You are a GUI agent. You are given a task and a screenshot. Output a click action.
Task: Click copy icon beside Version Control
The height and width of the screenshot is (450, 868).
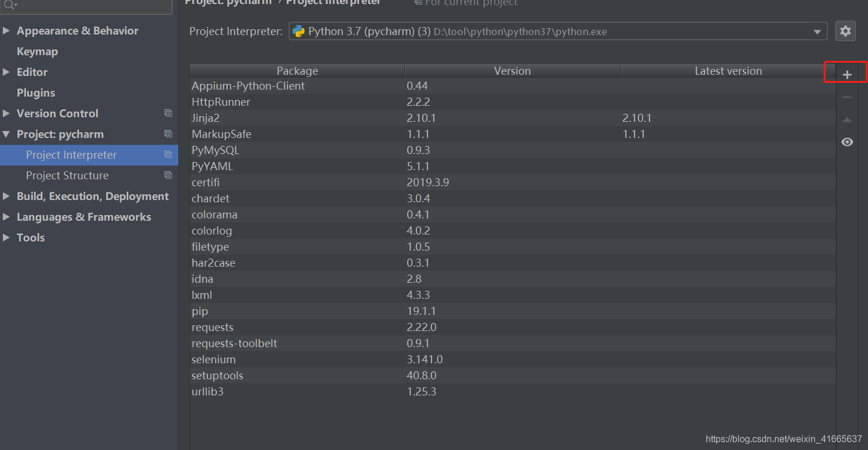(168, 113)
